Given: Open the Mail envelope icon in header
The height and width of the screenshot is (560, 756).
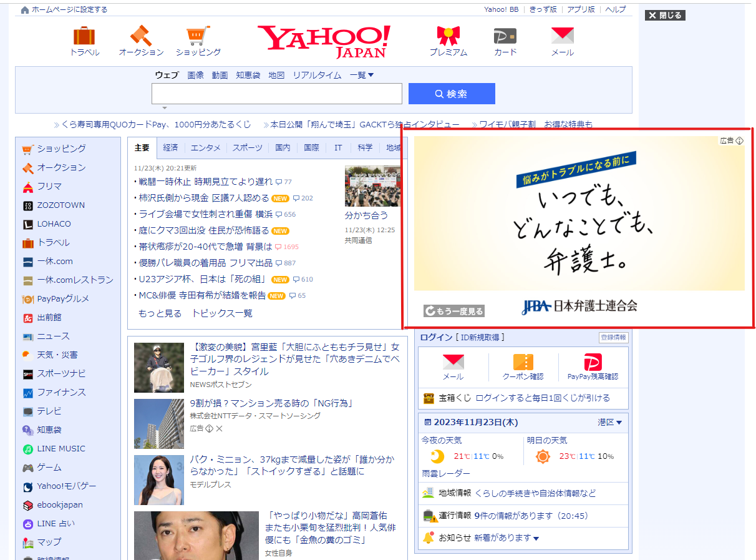Looking at the screenshot, I should (562, 36).
